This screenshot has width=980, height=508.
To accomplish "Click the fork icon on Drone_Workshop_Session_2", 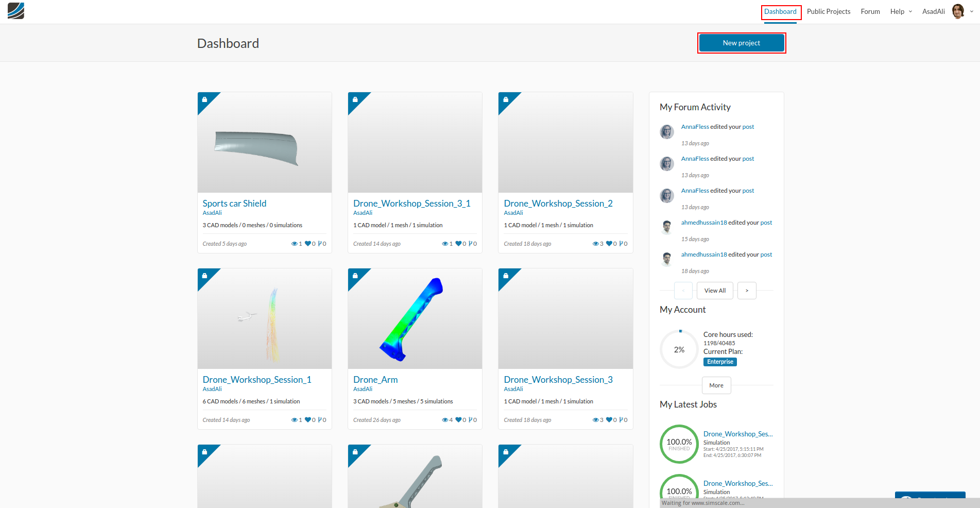I will (621, 244).
